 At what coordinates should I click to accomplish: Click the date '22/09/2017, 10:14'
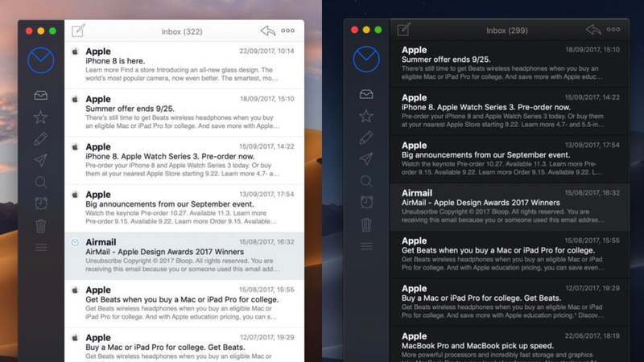[x=267, y=51]
